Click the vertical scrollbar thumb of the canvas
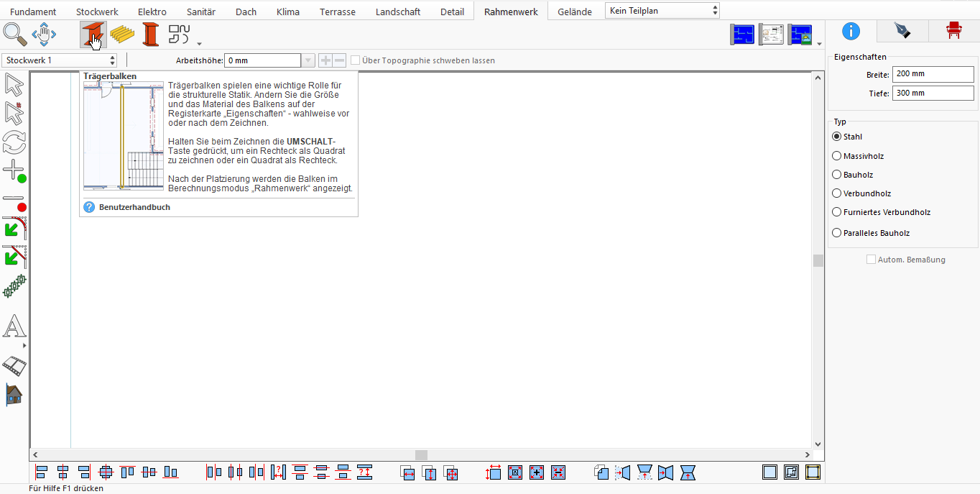This screenshot has height=494, width=980. [818, 260]
